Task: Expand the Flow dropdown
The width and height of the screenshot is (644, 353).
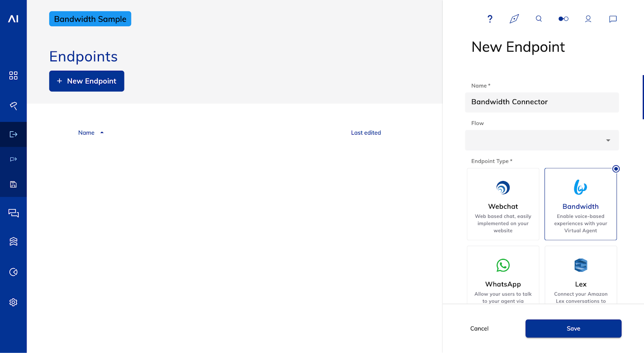Action: coord(542,140)
